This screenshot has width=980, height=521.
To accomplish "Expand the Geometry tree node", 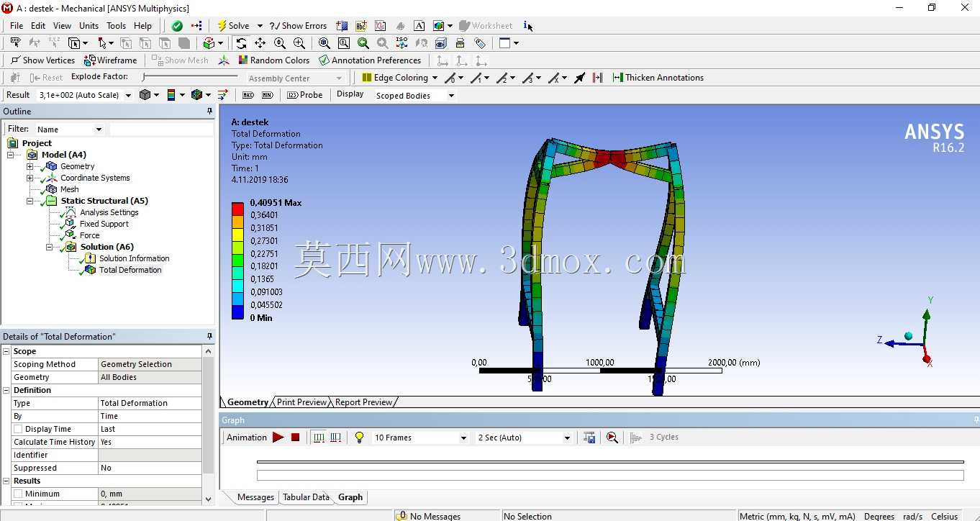I will [30, 166].
